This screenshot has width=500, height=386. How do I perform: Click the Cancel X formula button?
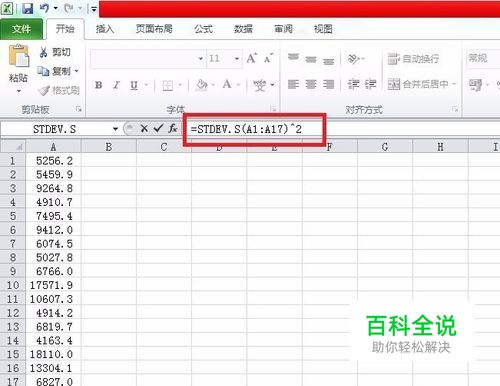[144, 128]
